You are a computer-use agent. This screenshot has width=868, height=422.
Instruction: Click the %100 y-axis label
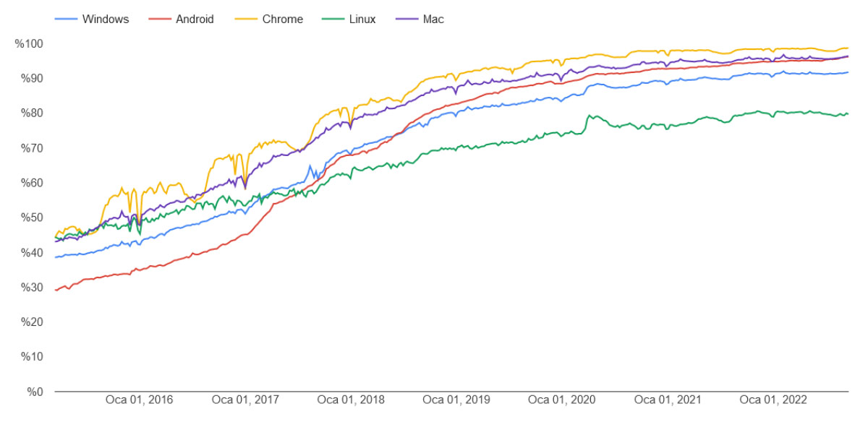pyautogui.click(x=29, y=44)
